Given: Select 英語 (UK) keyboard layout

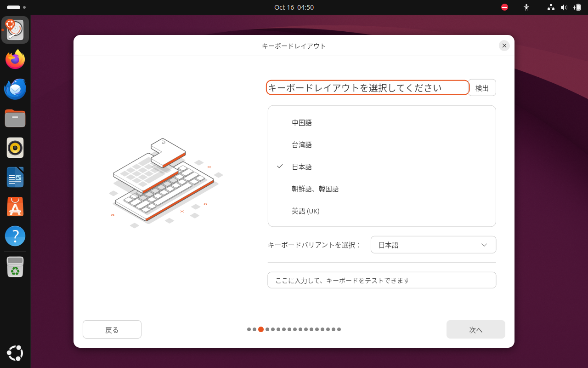Looking at the screenshot, I should (382, 211).
